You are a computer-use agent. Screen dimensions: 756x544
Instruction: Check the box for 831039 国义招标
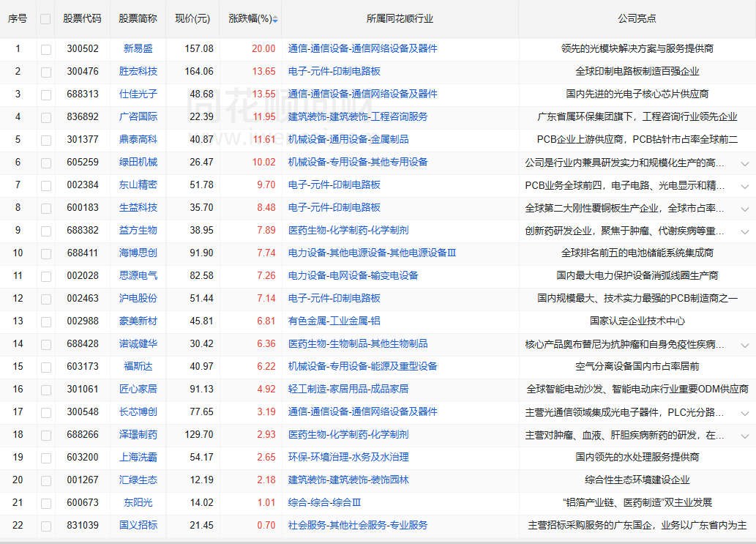46,526
